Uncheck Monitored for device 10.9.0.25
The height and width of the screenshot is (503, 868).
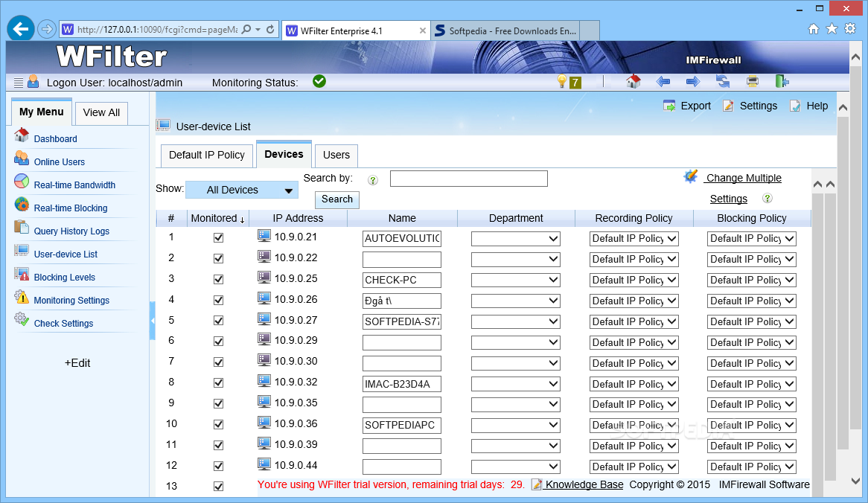pyautogui.click(x=219, y=280)
